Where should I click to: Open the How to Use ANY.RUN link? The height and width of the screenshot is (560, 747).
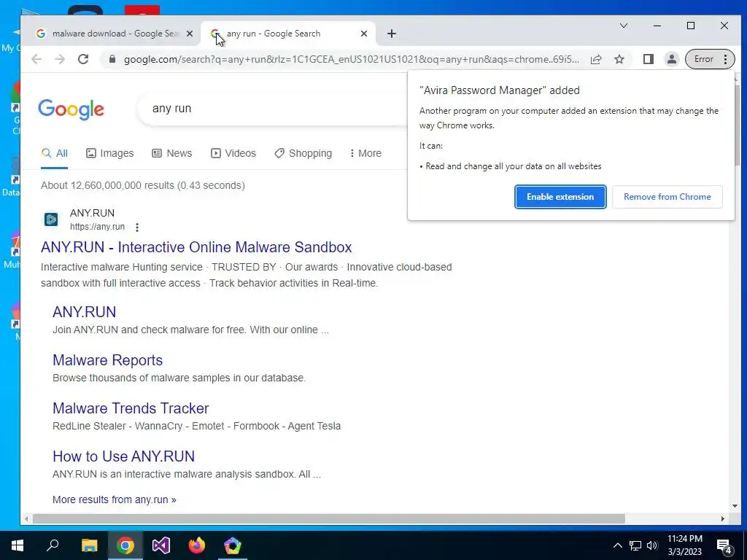(x=123, y=456)
